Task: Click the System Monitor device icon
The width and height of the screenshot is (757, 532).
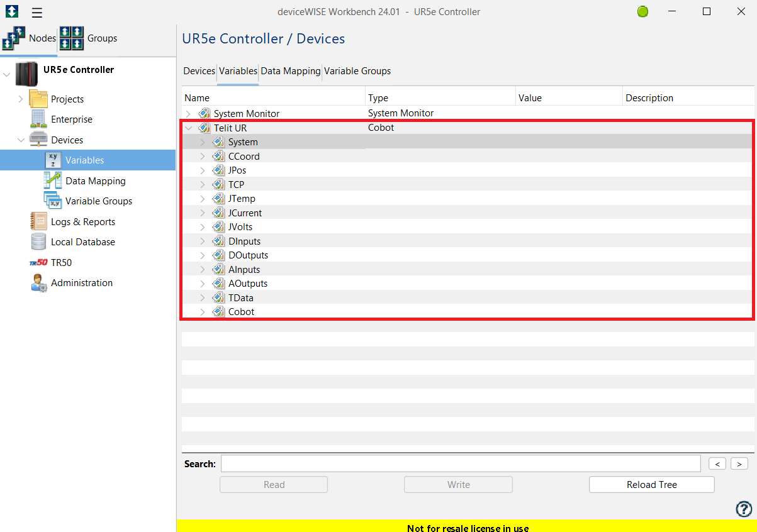Action: point(205,114)
